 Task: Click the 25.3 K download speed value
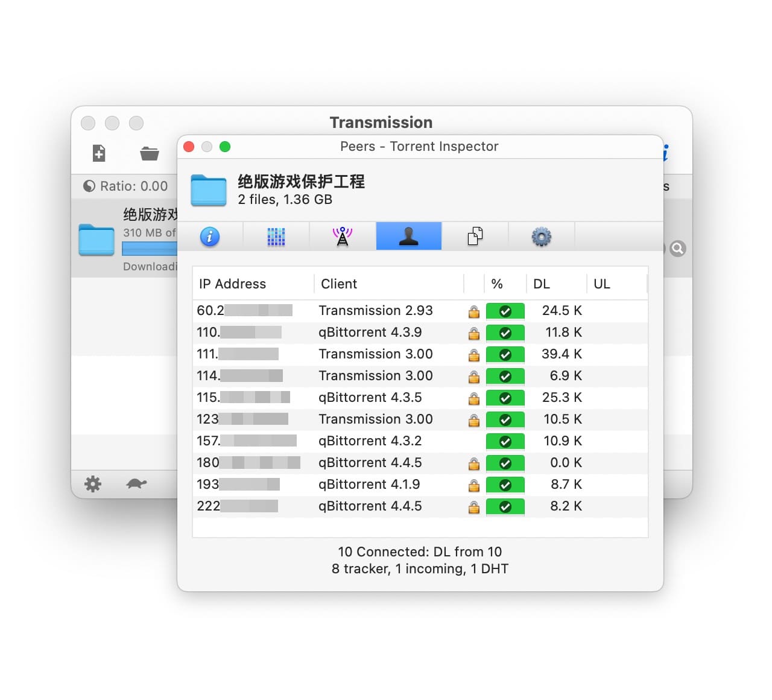coord(562,397)
